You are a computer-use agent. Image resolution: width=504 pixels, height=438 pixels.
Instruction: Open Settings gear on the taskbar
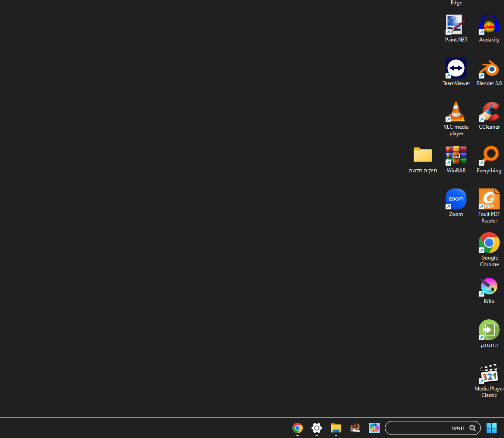pyautogui.click(x=317, y=428)
